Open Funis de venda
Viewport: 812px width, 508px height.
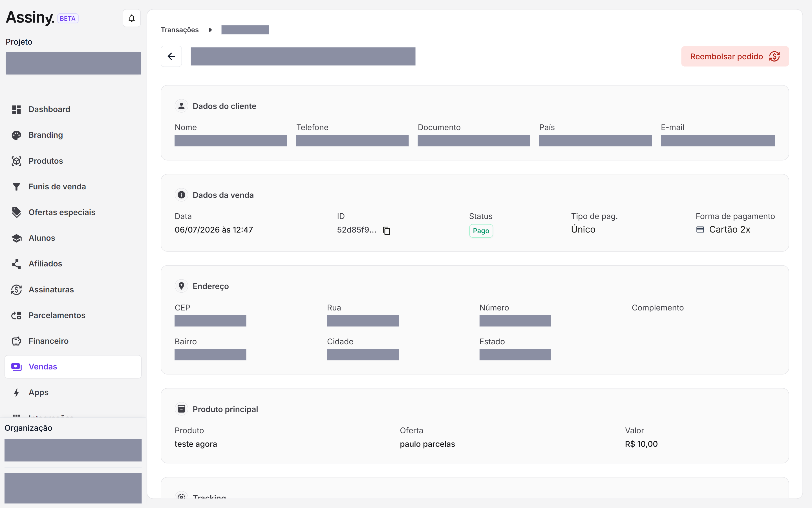[73, 187]
